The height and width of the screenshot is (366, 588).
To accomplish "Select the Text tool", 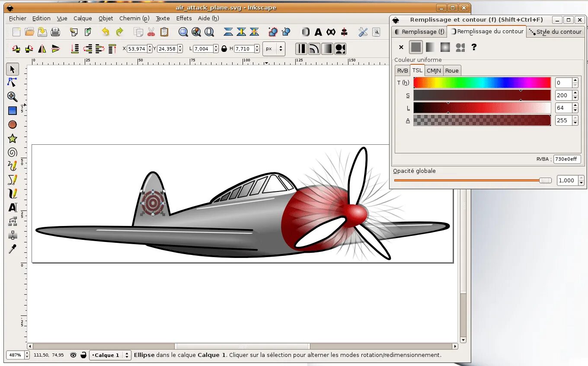I will pos(12,207).
